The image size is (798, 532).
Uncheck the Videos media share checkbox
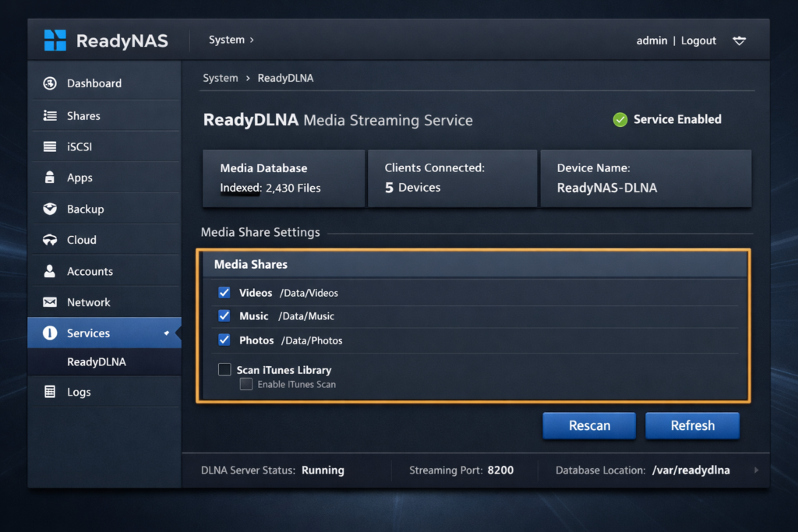pos(224,293)
